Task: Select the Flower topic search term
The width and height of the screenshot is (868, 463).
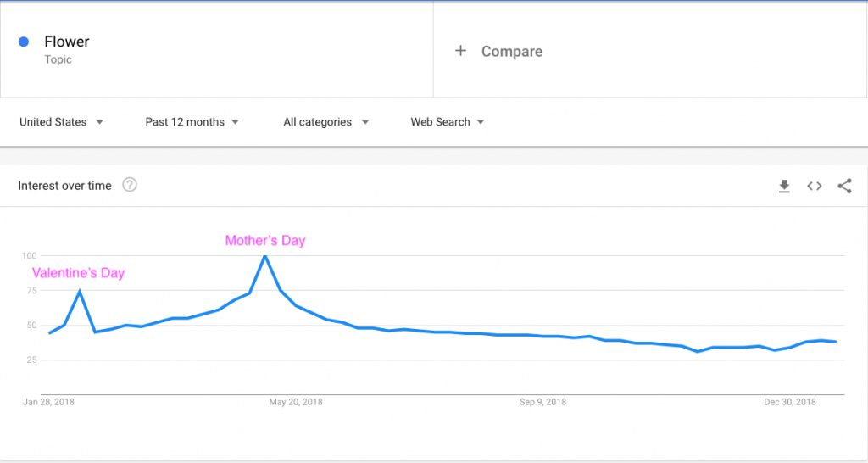Action: (67, 42)
